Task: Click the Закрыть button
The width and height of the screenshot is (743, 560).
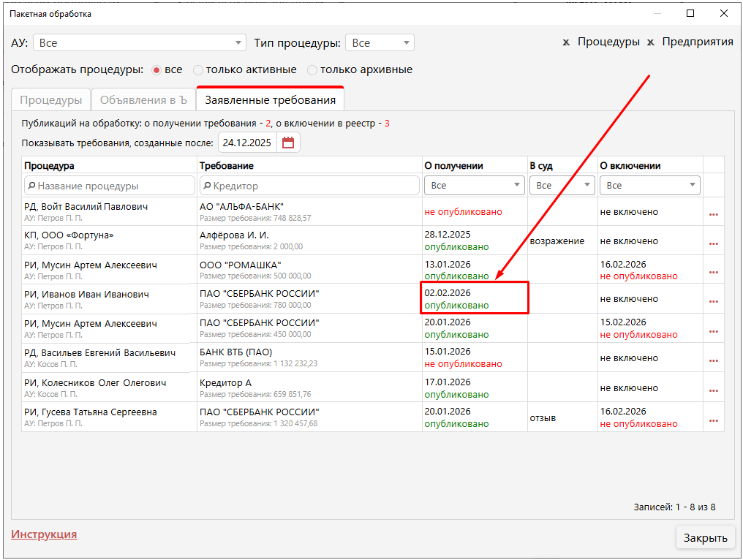Action: click(x=705, y=538)
